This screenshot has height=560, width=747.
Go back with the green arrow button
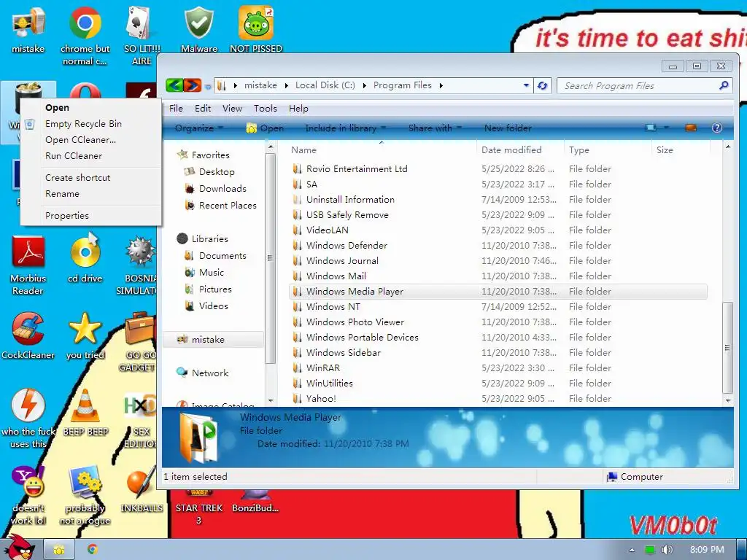(x=174, y=85)
